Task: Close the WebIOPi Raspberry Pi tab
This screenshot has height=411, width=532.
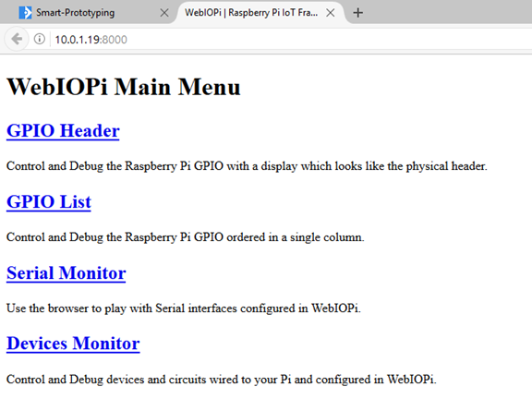Action: tap(330, 13)
